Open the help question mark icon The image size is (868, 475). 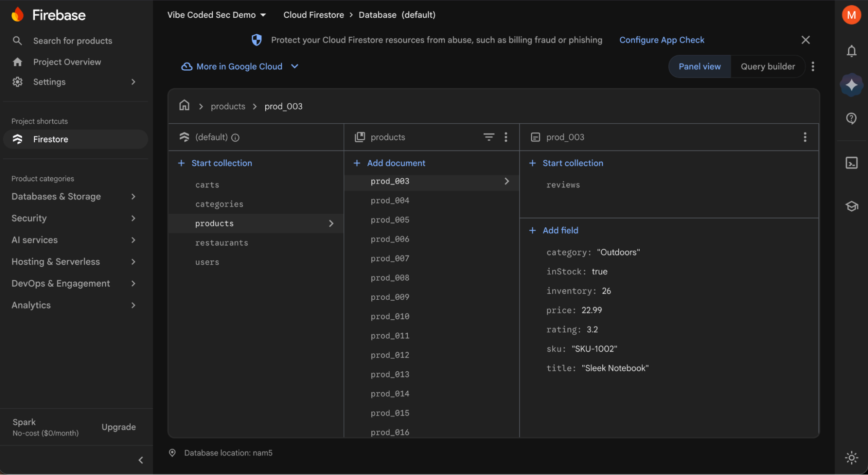(x=851, y=118)
